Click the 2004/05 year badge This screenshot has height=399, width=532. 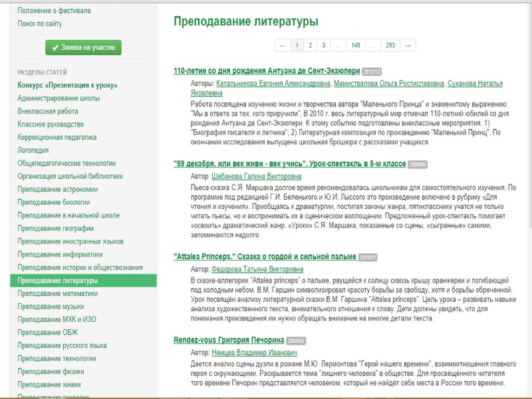click(296, 340)
